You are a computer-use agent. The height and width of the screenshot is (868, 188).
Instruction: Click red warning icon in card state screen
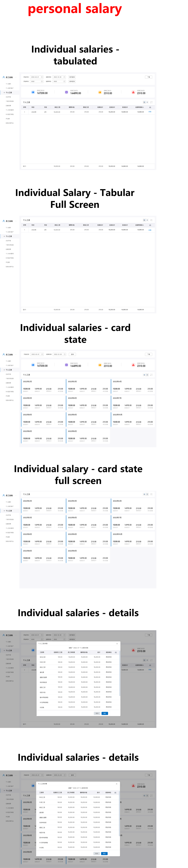point(133,365)
